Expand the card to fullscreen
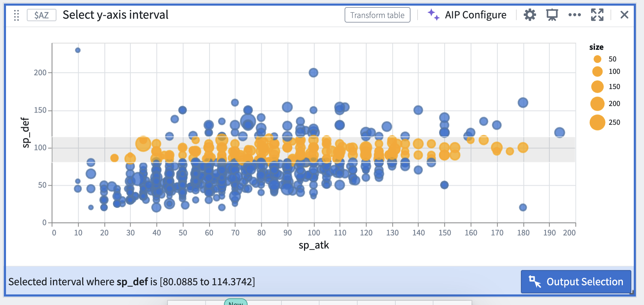The height and width of the screenshot is (305, 644). pos(597,15)
